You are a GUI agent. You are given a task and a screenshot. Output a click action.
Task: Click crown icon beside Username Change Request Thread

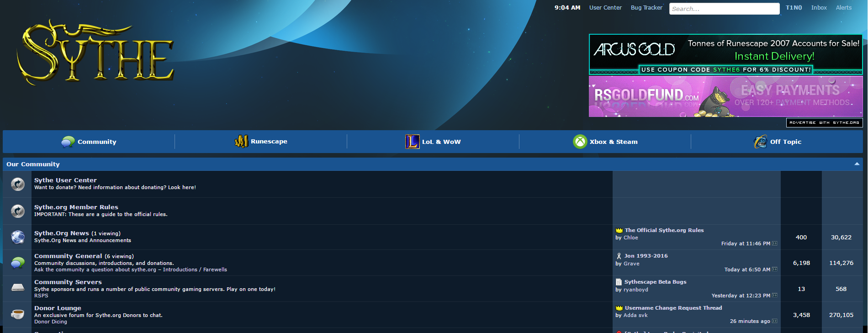619,308
